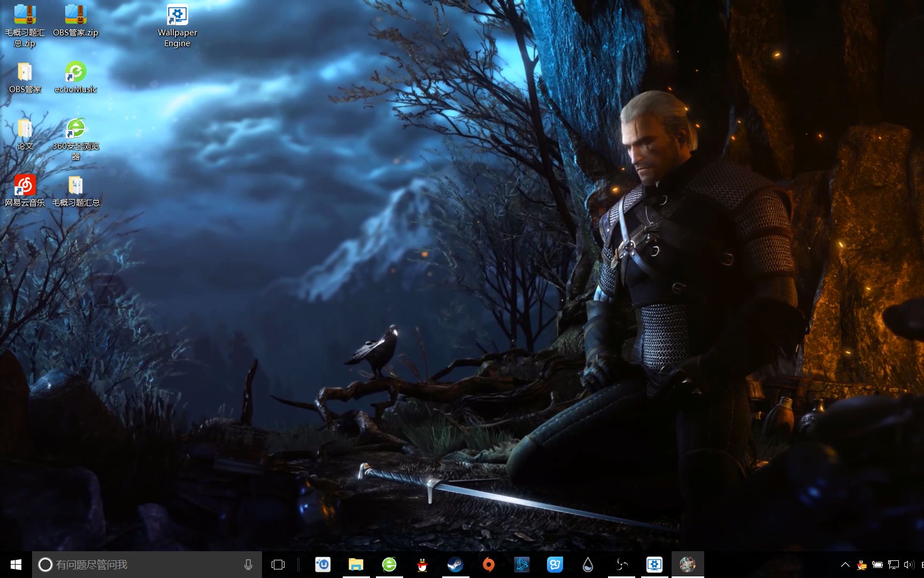Open Origin from the taskbar

[489, 565]
